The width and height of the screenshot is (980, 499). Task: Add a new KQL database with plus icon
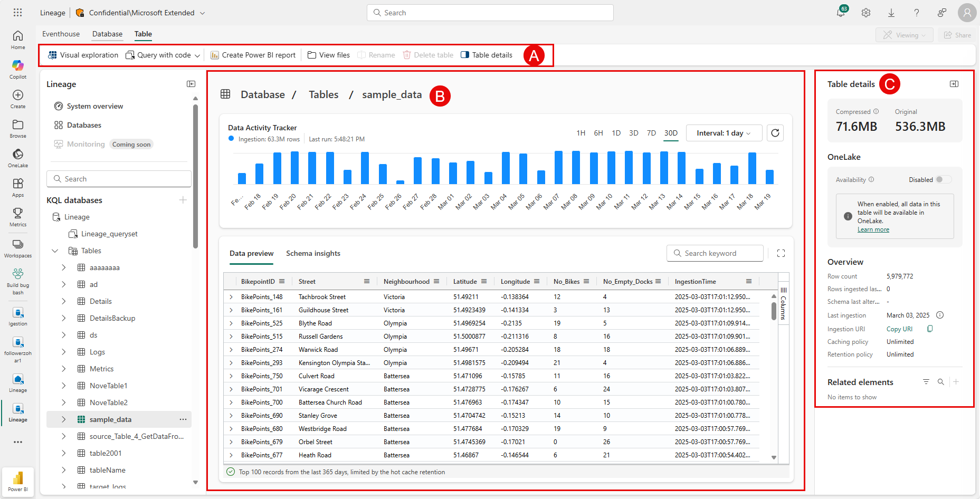pos(183,200)
